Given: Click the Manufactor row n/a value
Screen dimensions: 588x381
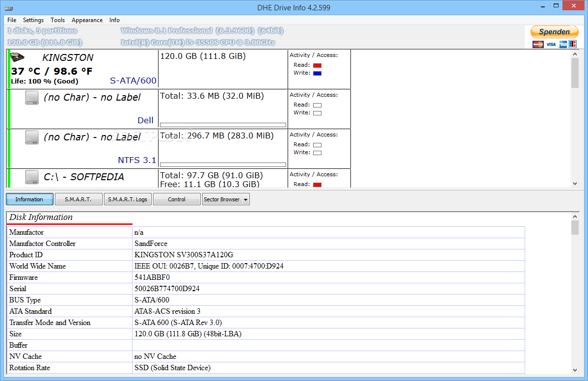Looking at the screenshot, I should click(139, 232).
